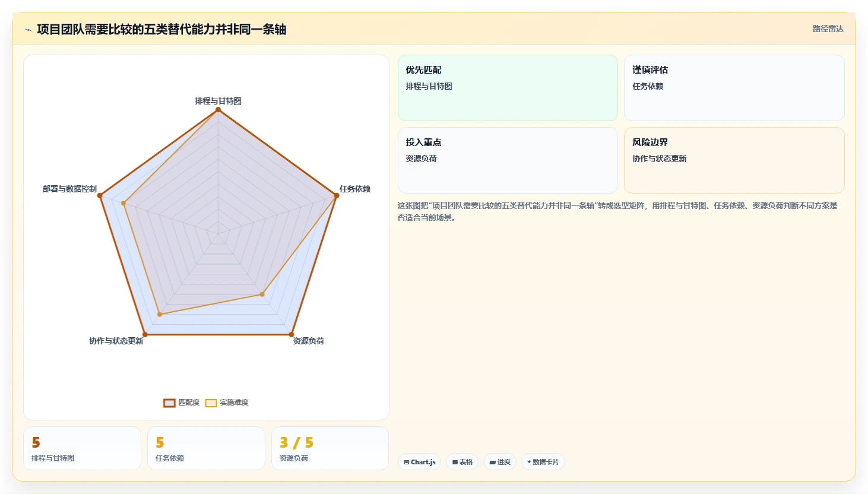
Task: Toggle the 实施难度 legend swatch
Action: pyautogui.click(x=211, y=403)
